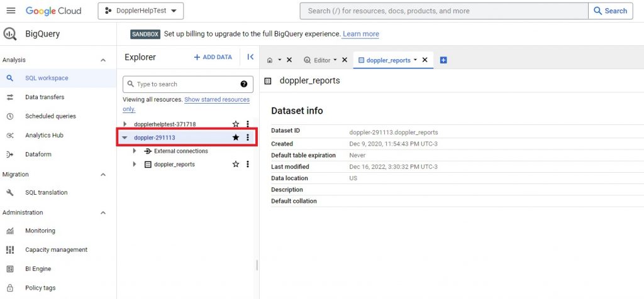
Task: Star the doppler_reports dataset
Action: point(236,164)
